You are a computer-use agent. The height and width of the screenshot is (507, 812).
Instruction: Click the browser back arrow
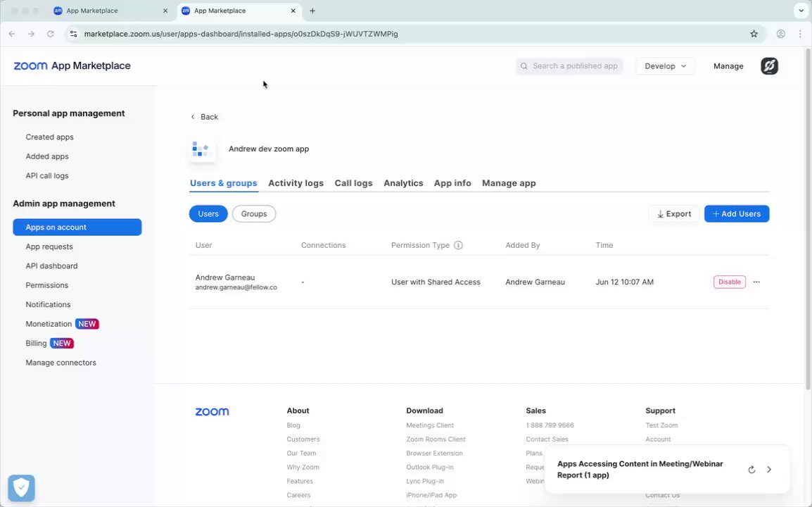point(12,34)
